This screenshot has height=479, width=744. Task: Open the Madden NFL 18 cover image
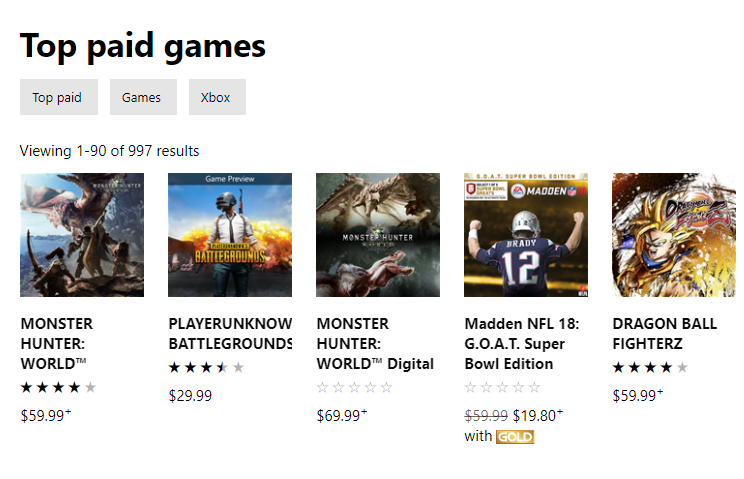coord(526,235)
